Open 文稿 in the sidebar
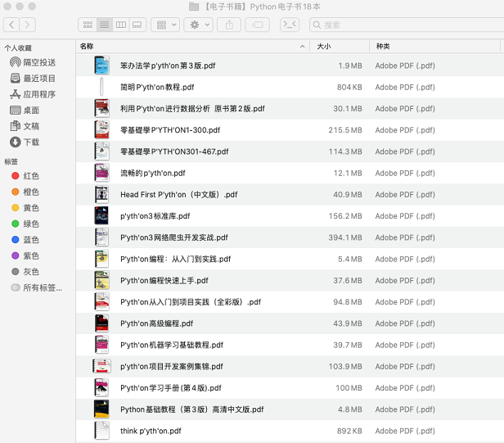The height and width of the screenshot is (443, 504). pos(25,126)
